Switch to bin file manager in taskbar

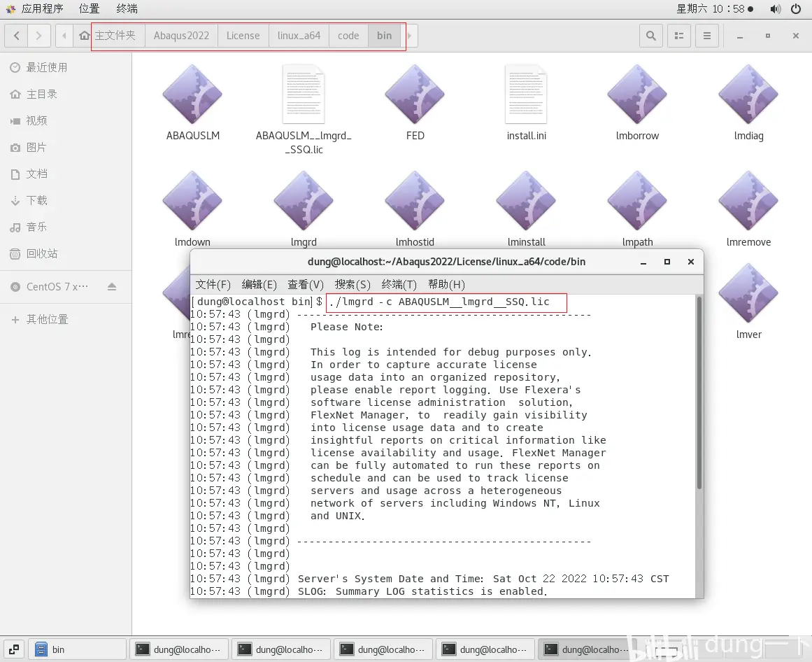(x=77, y=649)
